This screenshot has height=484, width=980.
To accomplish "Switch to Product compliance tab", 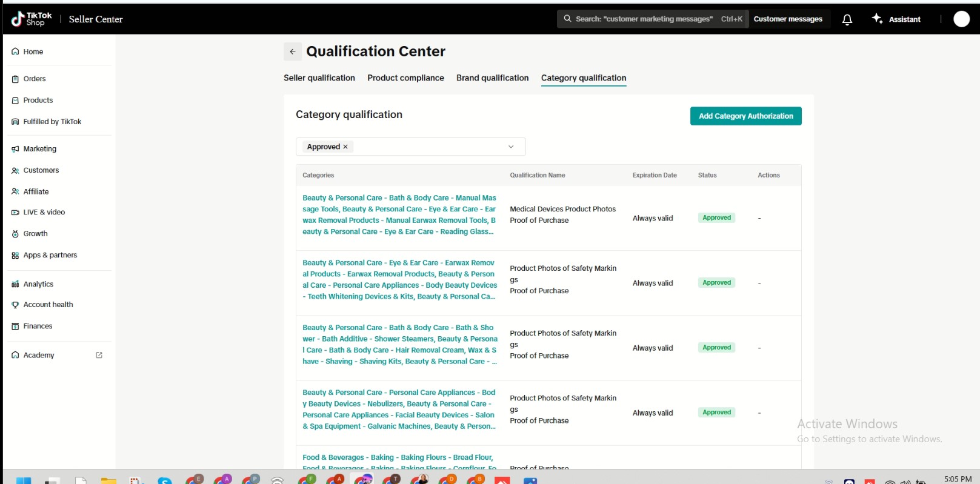I will (405, 78).
